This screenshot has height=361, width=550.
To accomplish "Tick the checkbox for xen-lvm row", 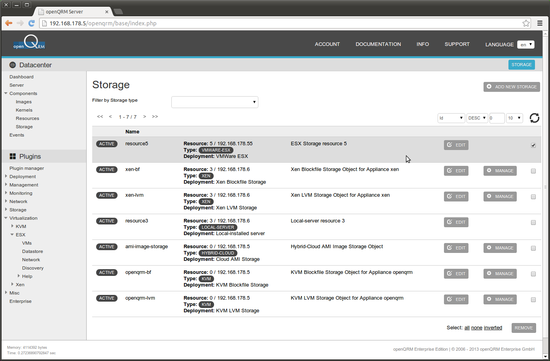I will pyautogui.click(x=533, y=197).
